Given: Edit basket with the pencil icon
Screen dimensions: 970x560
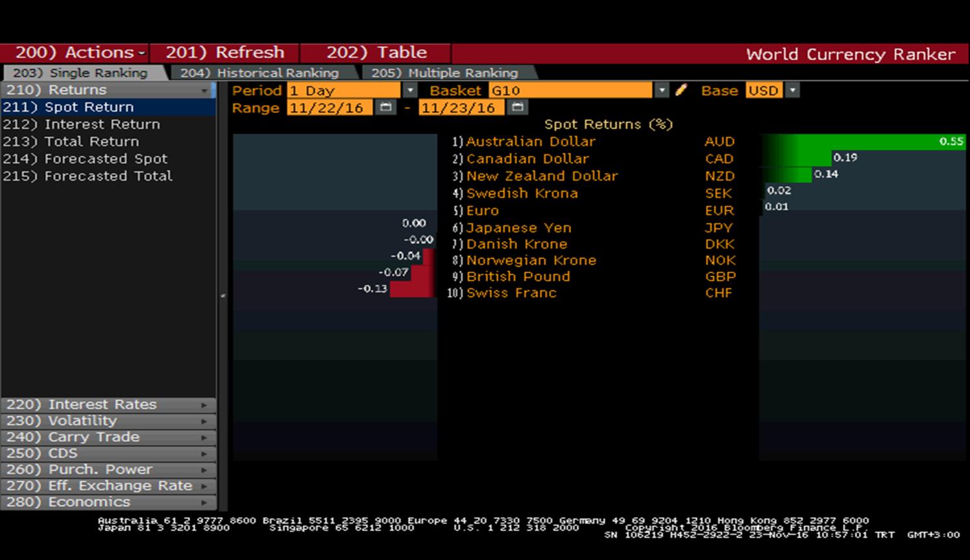Looking at the screenshot, I should [681, 90].
